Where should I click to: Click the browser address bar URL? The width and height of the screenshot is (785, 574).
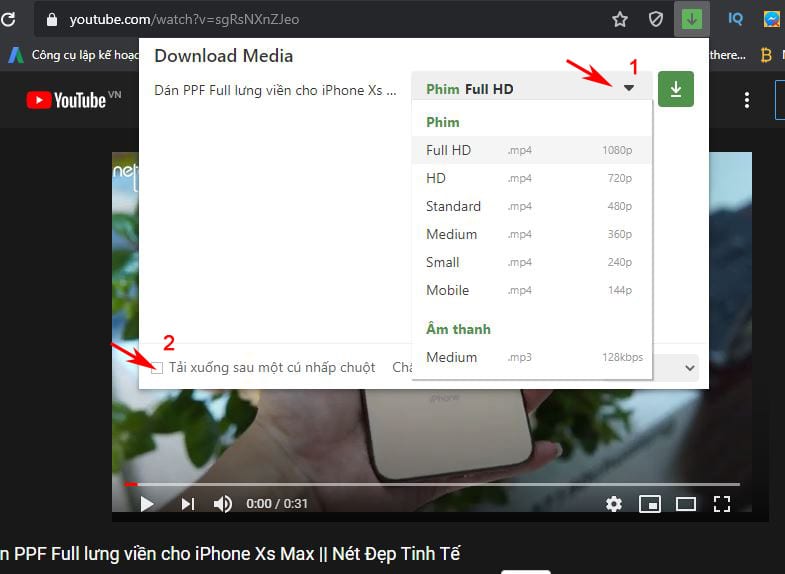click(x=185, y=19)
